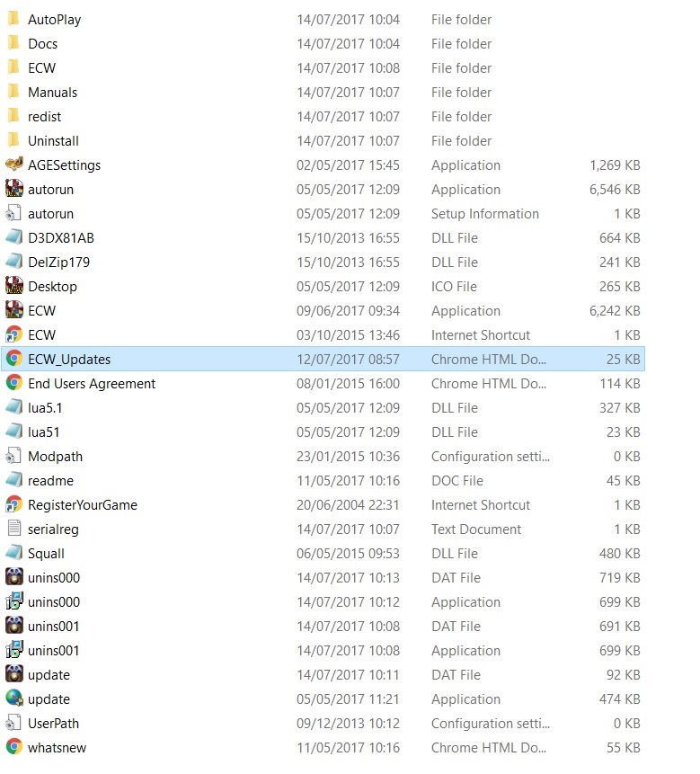Image resolution: width=700 pixels, height=774 pixels.
Task: Click the Modpath configuration file icon
Action: [13, 456]
